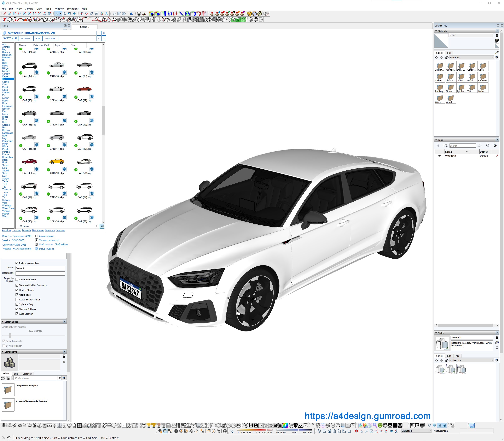Viewport: 504px width, 441px height.
Task: Select the Line pencil tool
Action: [5, 14]
